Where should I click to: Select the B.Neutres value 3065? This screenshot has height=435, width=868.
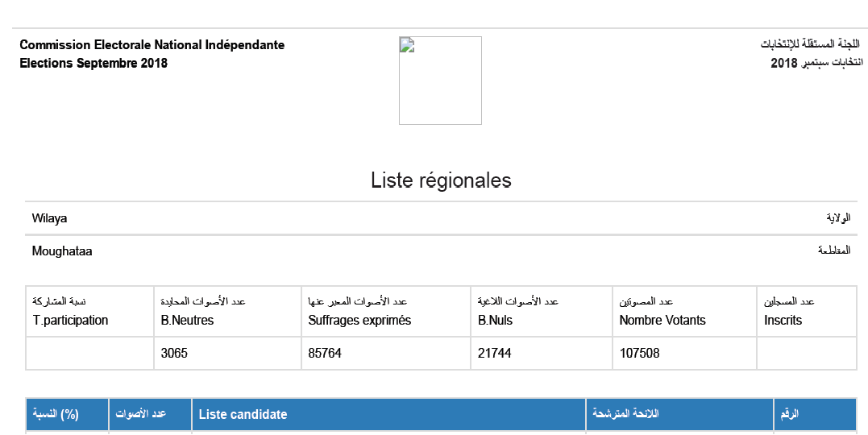coord(174,353)
